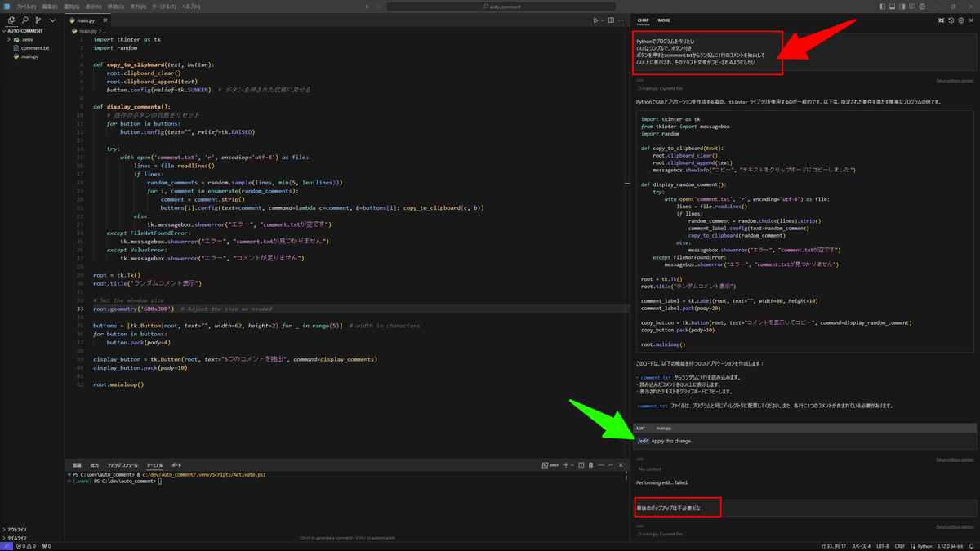Create a new terminal with plus icon
Viewport: 980px width, 551px height.
pyautogui.click(x=565, y=465)
